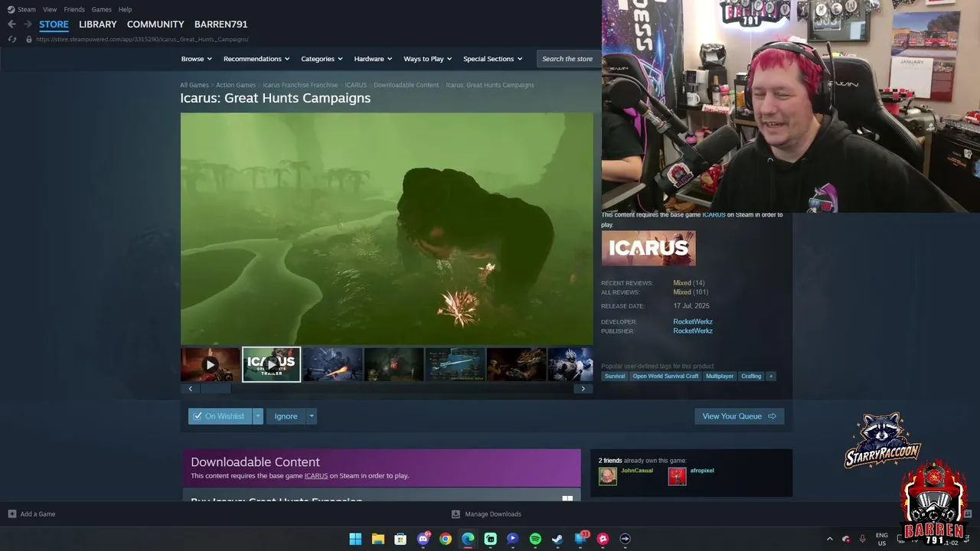
Task: Click the Icarus Franchise breadcrumb link
Action: coord(300,85)
